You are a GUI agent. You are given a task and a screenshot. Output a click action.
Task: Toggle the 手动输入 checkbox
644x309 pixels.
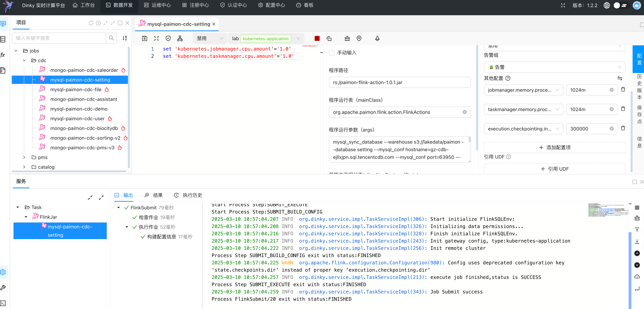pos(332,53)
